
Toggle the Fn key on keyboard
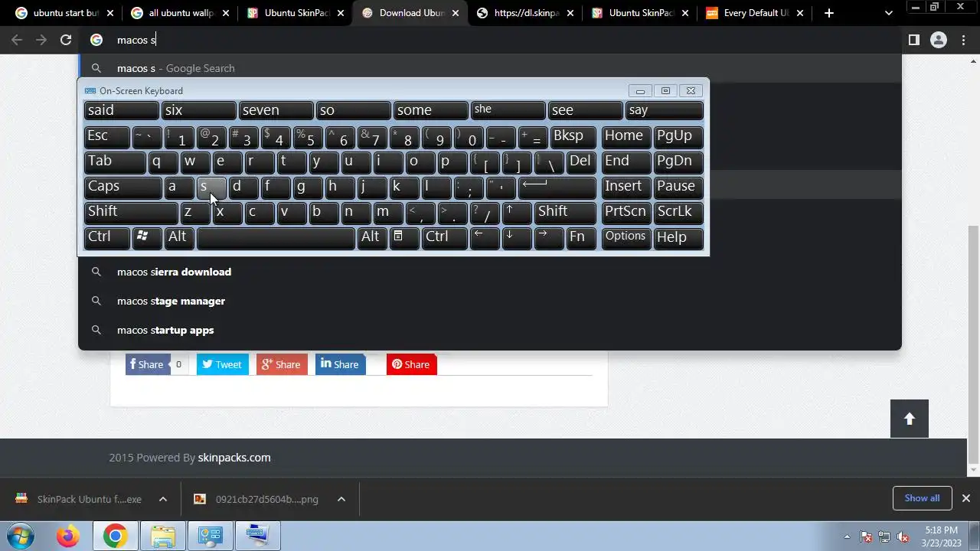coord(581,237)
